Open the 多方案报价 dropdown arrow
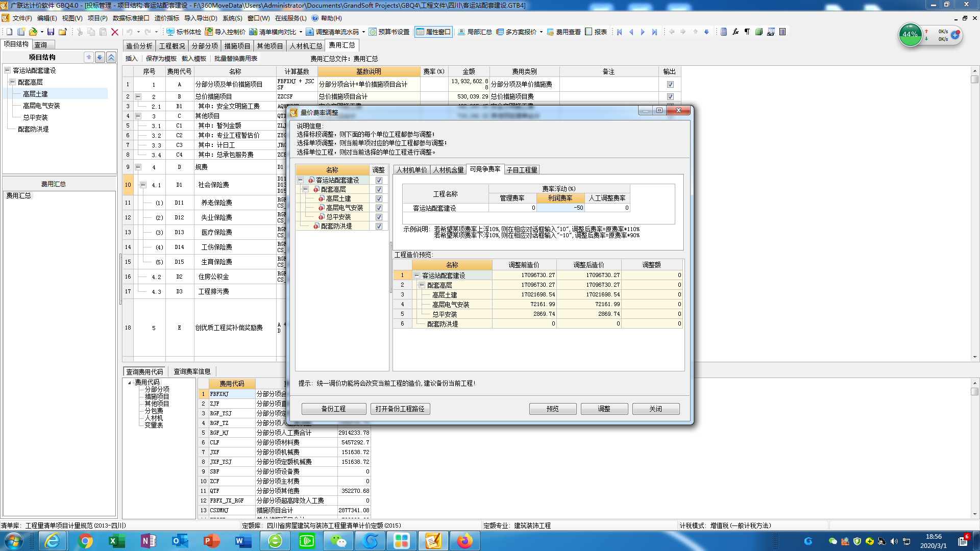980x551 pixels. pyautogui.click(x=541, y=32)
